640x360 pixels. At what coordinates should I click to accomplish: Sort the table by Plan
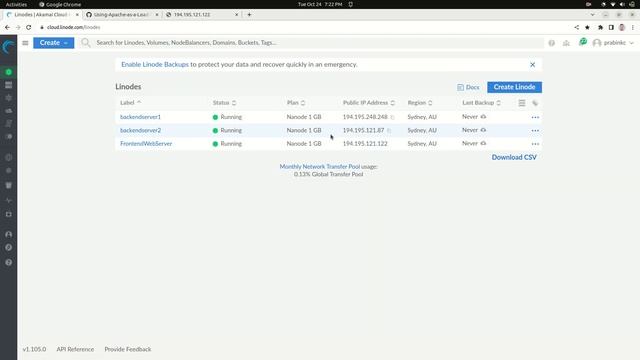[296, 102]
